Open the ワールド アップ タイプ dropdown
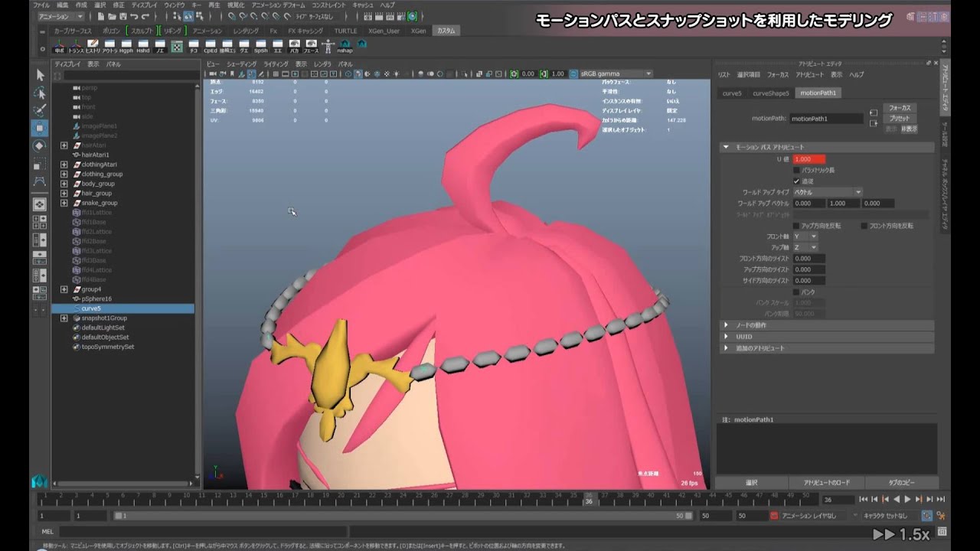980x551 pixels. pyautogui.click(x=827, y=192)
